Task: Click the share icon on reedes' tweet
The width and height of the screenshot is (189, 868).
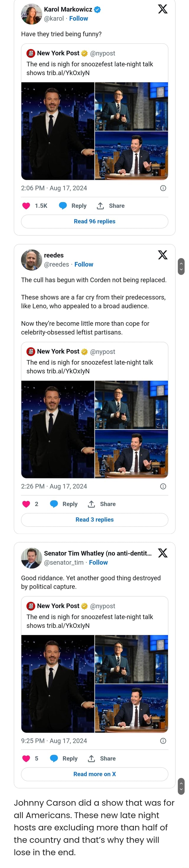Action: pyautogui.click(x=90, y=504)
